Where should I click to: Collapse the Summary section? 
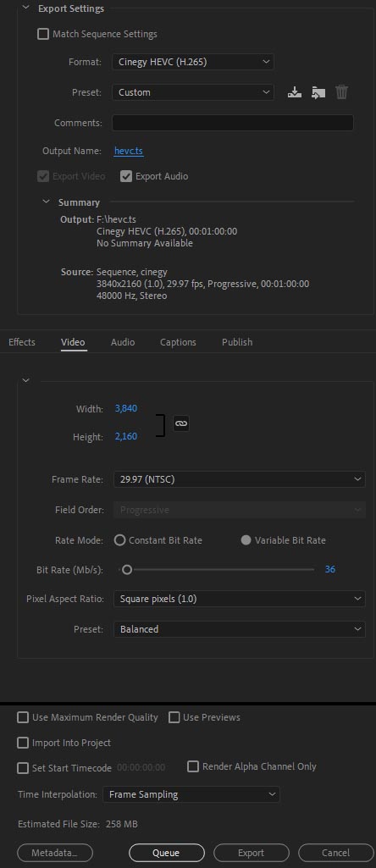click(x=47, y=202)
